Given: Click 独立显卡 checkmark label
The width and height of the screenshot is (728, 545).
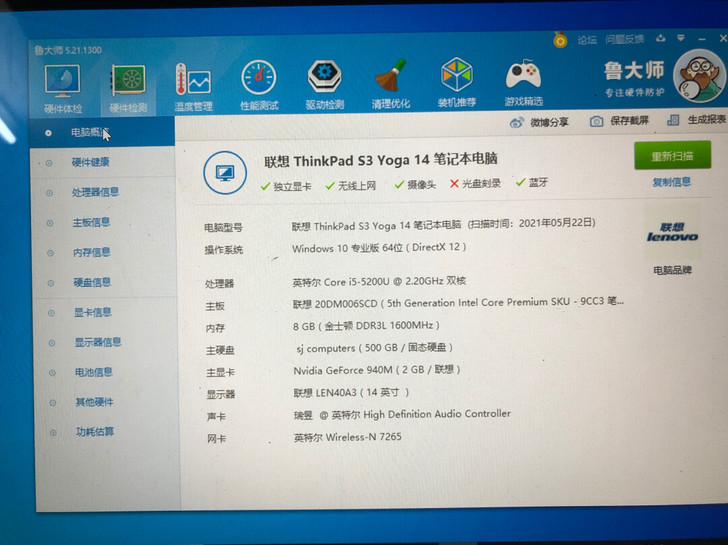Looking at the screenshot, I should (x=286, y=187).
